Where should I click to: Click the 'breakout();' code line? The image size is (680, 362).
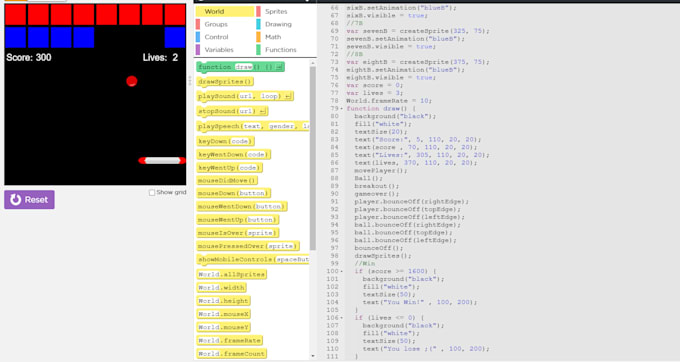(x=377, y=186)
